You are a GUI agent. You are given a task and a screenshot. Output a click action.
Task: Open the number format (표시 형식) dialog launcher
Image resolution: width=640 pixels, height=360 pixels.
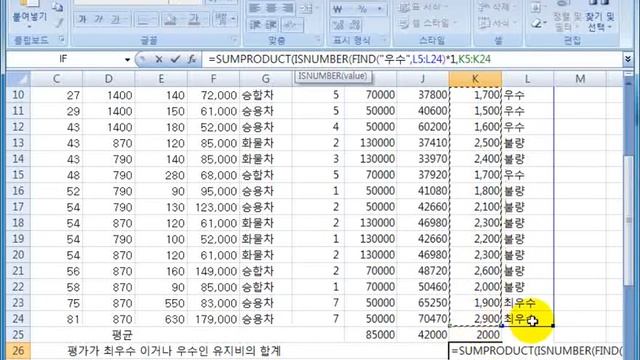[383, 39]
